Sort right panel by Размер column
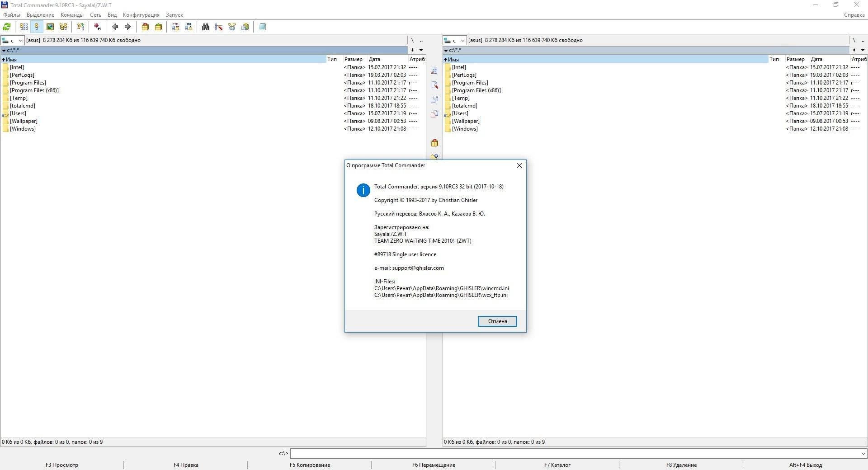Image resolution: width=868 pixels, height=470 pixels. click(797, 59)
